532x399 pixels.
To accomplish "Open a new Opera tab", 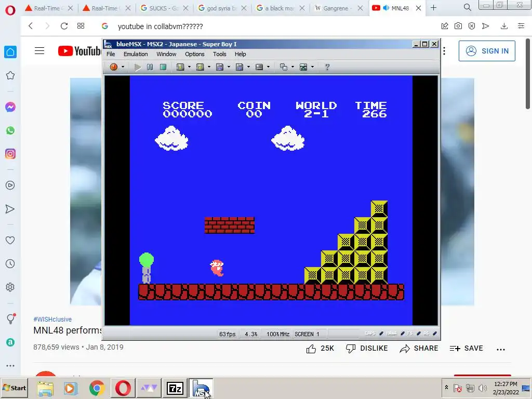I will [x=433, y=8].
